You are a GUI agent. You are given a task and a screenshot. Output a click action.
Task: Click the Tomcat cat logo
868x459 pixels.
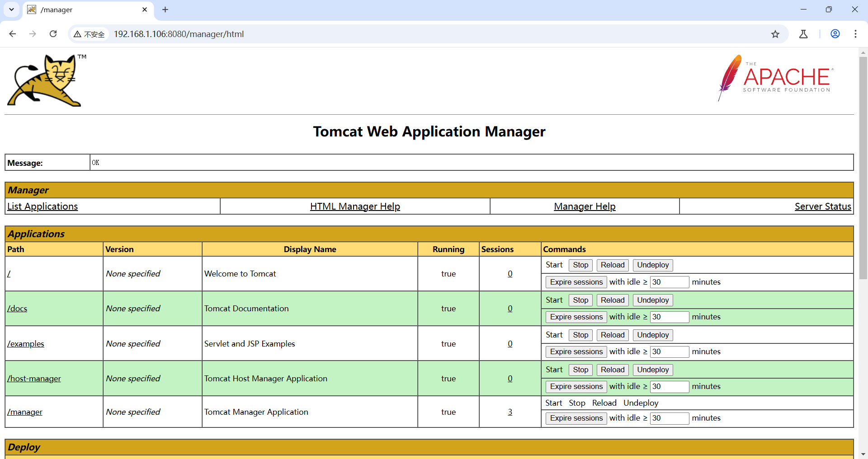point(47,80)
